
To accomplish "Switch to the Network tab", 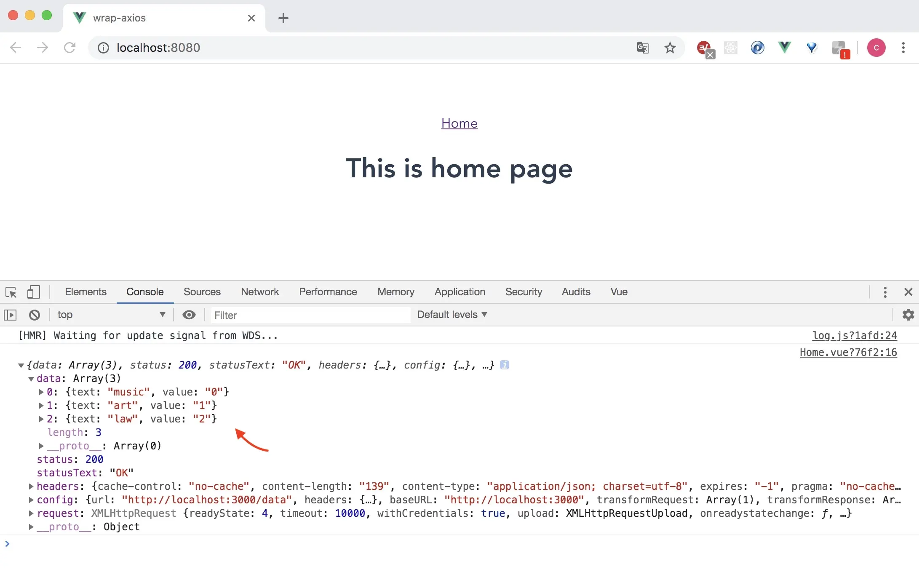I will click(260, 292).
